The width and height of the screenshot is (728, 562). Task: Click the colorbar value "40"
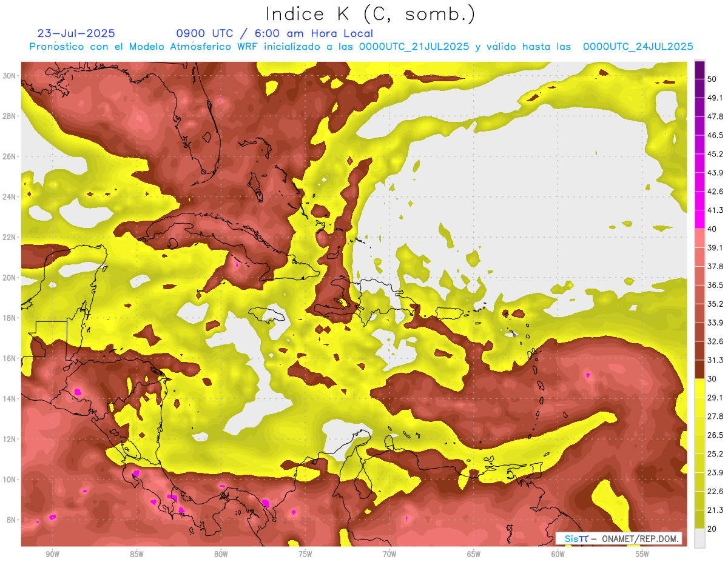(x=712, y=229)
